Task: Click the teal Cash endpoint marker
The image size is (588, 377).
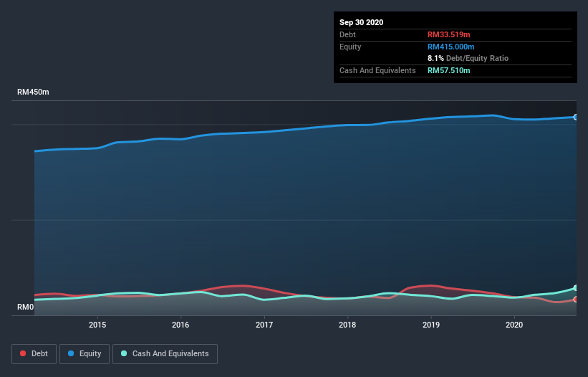Action: click(x=576, y=288)
